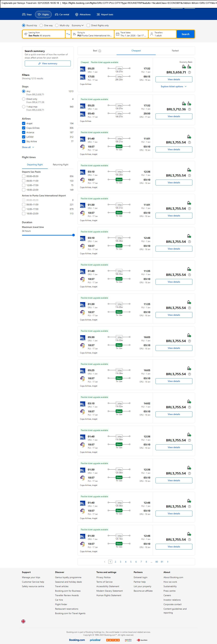The image size is (217, 644).
Task: Switch to the Fastest results tab
Action: click(x=175, y=51)
